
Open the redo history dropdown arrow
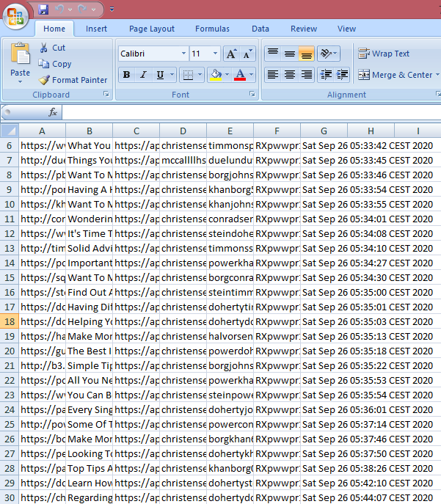(x=93, y=10)
